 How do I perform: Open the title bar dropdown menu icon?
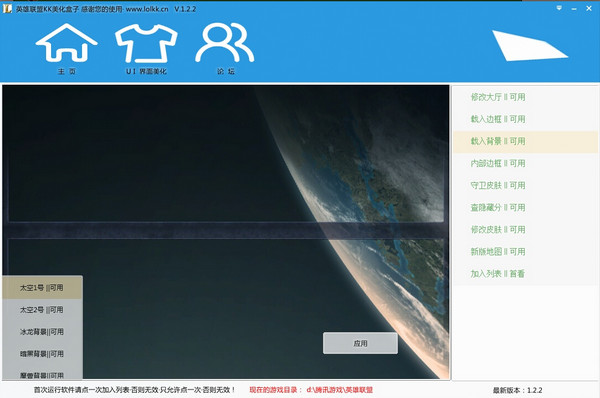[559, 8]
